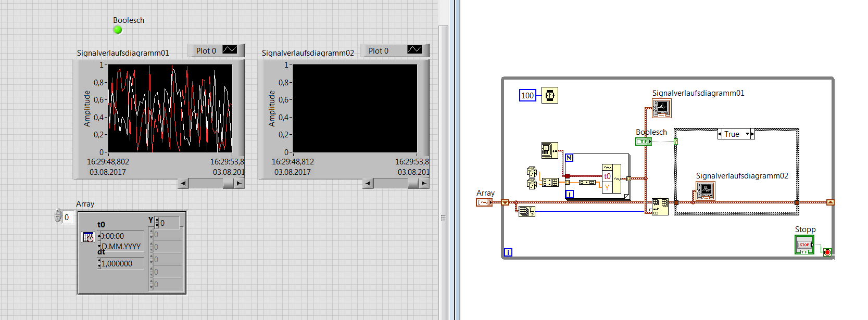The image size is (868, 320).
Task: Select the Get Date/Time function icon
Action: 550,150
